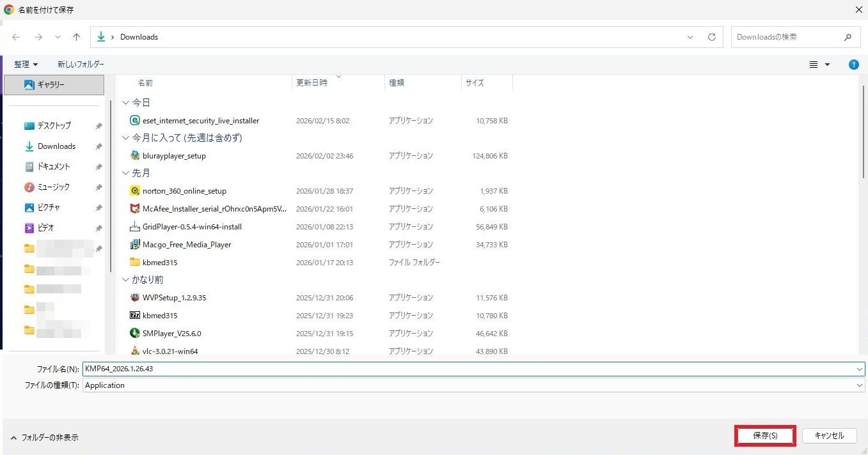The width and height of the screenshot is (868, 455).
Task: Click the Up one level arrow
Action: (x=77, y=37)
